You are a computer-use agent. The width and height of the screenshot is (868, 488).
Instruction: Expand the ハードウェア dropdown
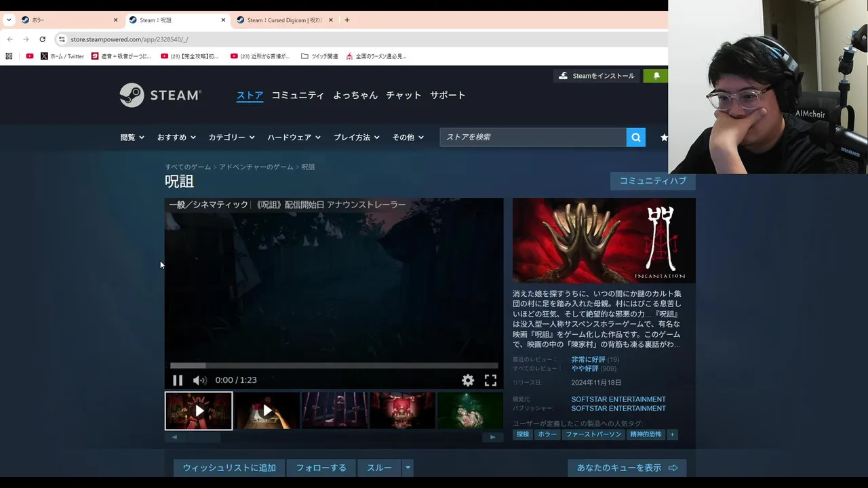294,137
